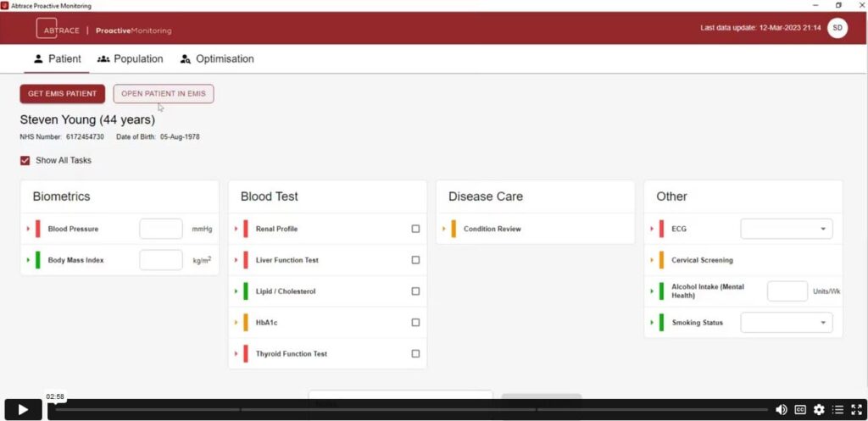The width and height of the screenshot is (868, 421).
Task: Expand the Blood Pressure row arrow
Action: [28, 229]
